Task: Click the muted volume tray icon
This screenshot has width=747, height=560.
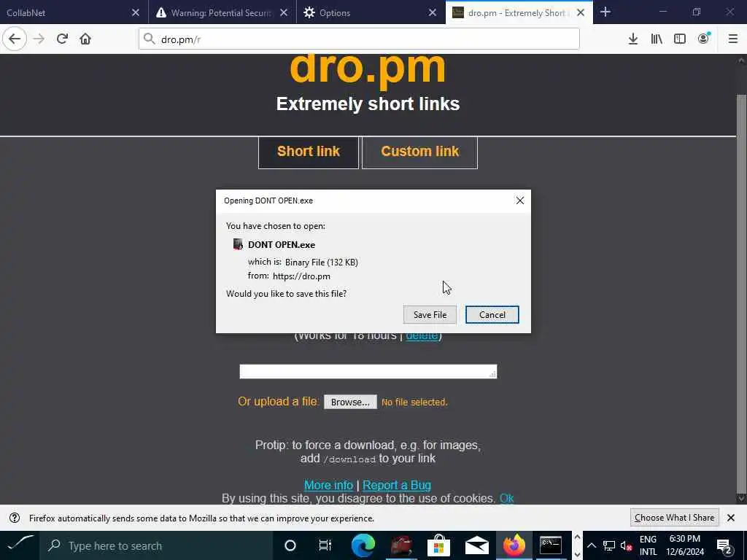Action: (x=627, y=545)
